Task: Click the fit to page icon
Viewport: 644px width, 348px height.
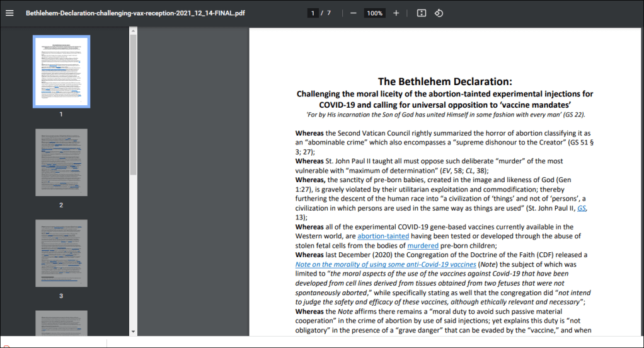Action: tap(422, 13)
